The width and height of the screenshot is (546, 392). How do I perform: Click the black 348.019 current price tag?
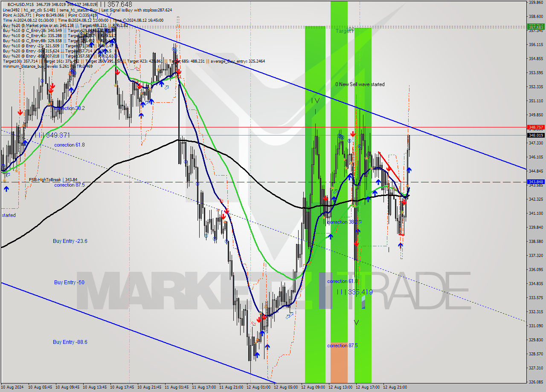(536, 135)
